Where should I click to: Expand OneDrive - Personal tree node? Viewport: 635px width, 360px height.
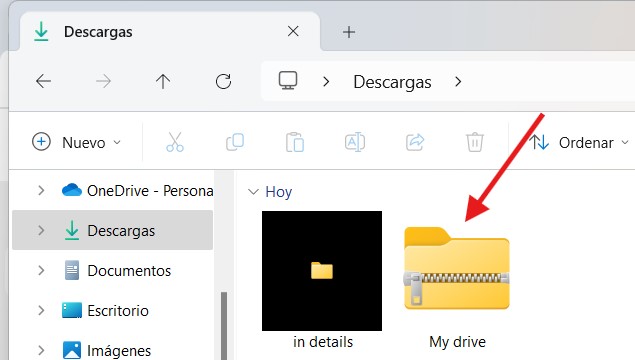(41, 190)
